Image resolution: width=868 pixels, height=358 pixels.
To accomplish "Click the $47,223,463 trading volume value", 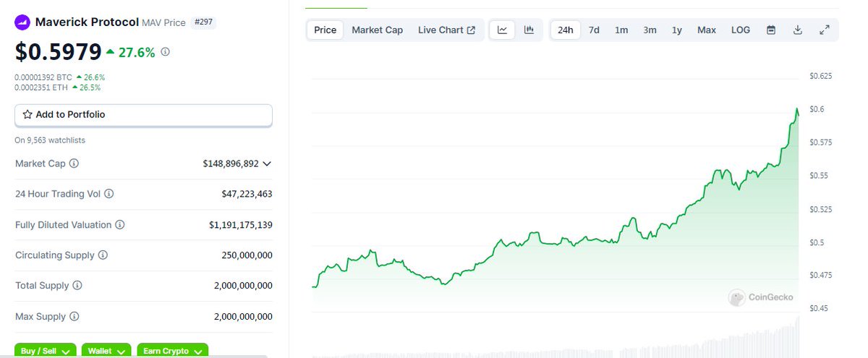I will click(247, 194).
